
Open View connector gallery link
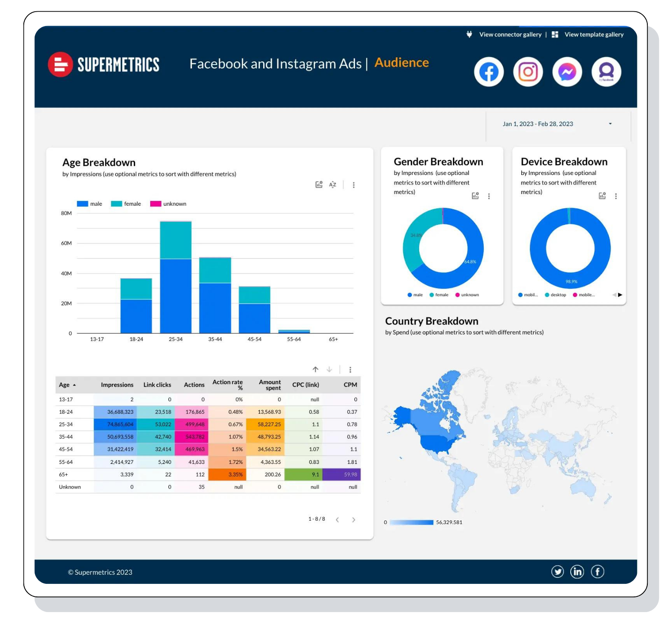[x=510, y=35]
